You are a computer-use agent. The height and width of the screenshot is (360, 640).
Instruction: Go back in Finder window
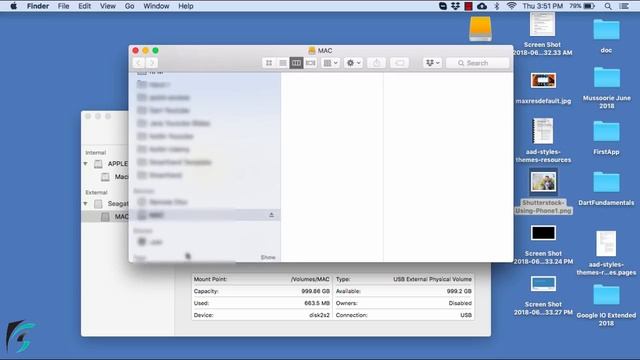point(138,63)
